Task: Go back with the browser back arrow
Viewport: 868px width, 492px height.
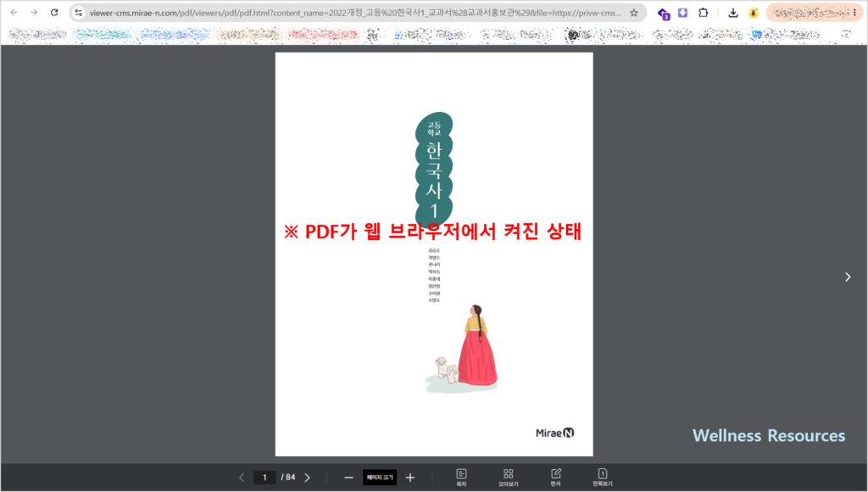Action: coord(14,12)
